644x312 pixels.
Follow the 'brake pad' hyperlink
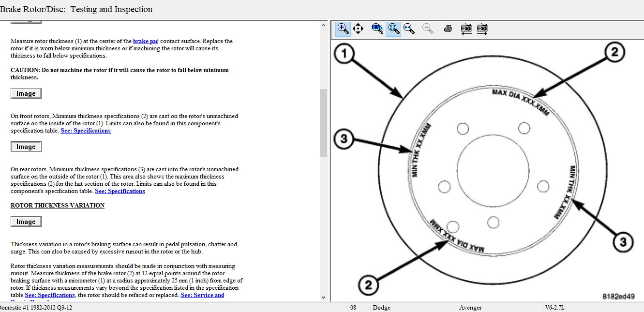146,41
